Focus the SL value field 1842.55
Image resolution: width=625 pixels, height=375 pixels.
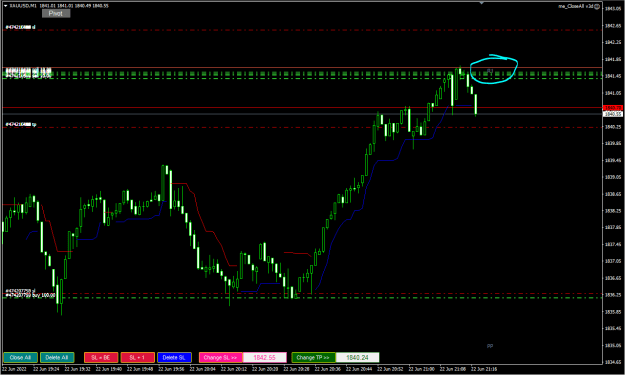(x=265, y=357)
